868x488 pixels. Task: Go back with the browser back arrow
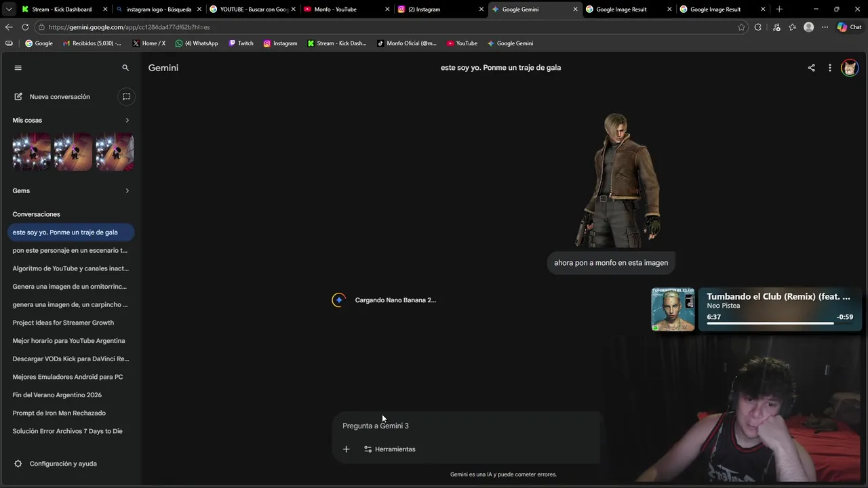(x=9, y=27)
